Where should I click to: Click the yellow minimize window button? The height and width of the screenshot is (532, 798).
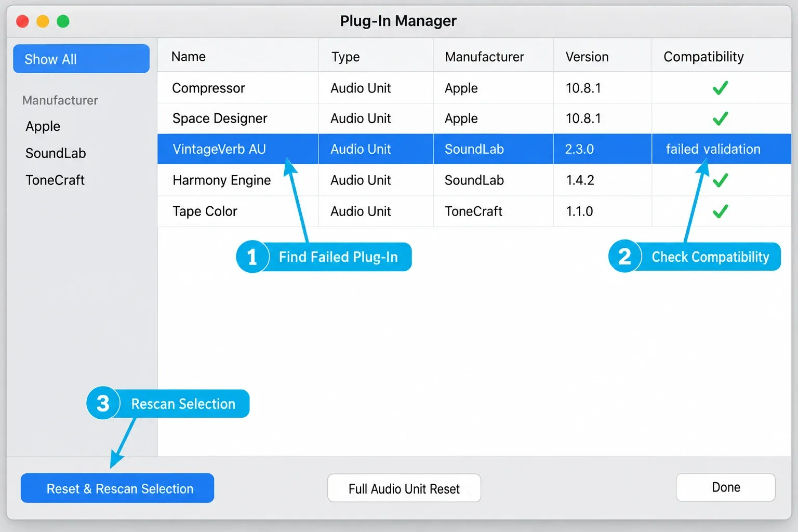coord(43,21)
